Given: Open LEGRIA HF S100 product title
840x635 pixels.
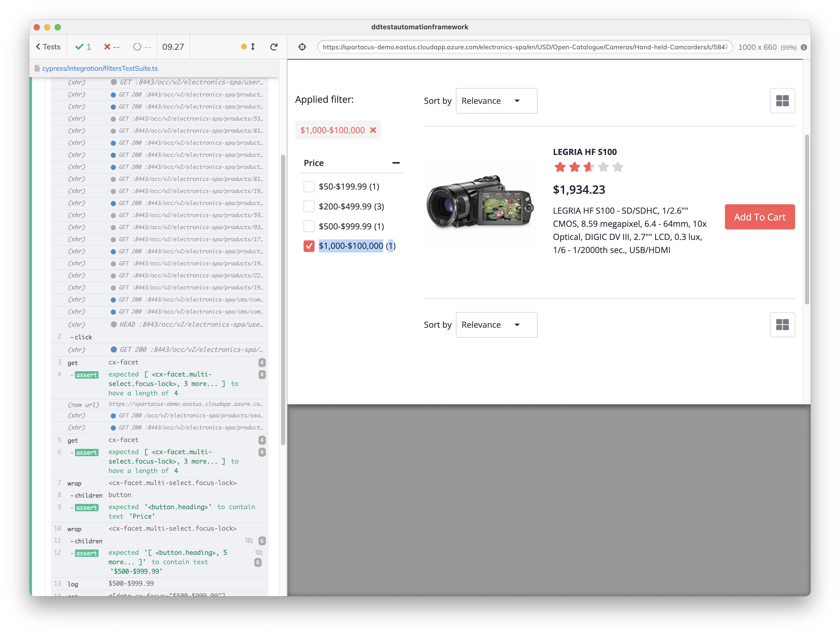Looking at the screenshot, I should pos(584,152).
